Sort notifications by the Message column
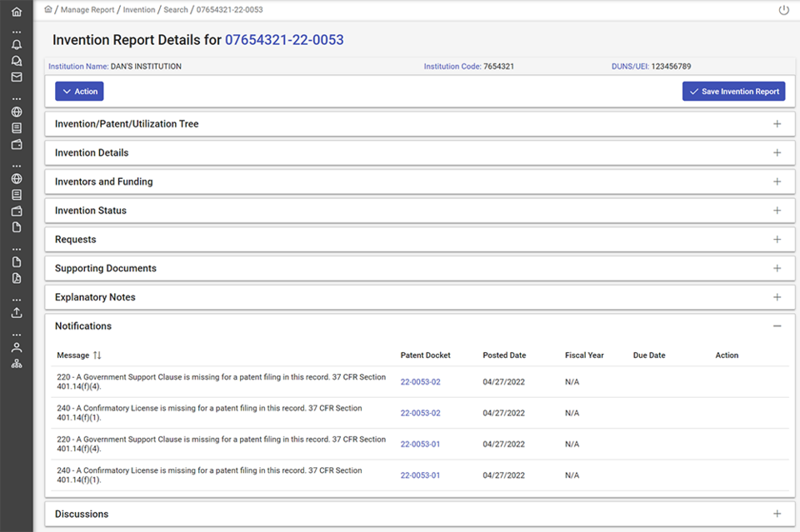 [97, 355]
